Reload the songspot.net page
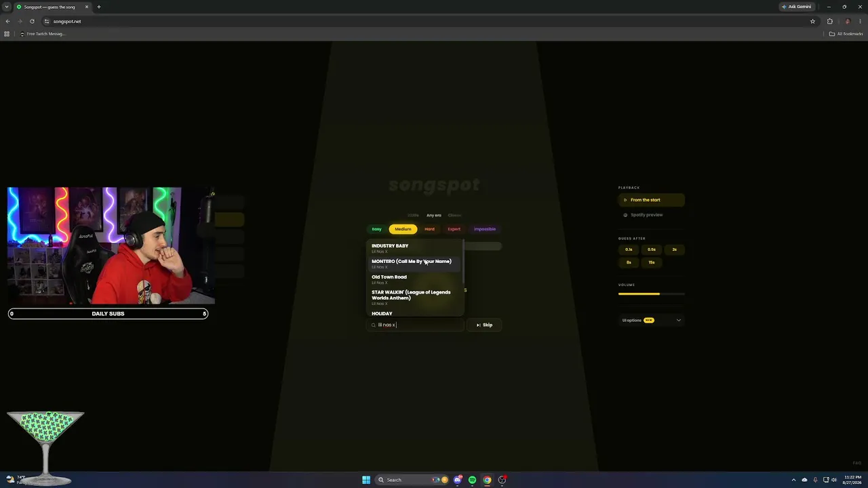This screenshot has height=488, width=868. [32, 21]
